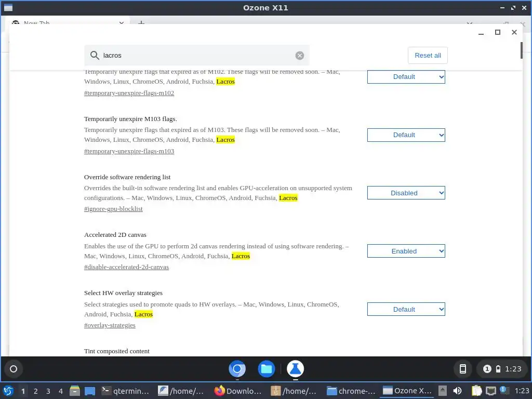Follow the #ignore-gpu-blocklist link
Viewport: 532px width, 399px height.
click(113, 209)
